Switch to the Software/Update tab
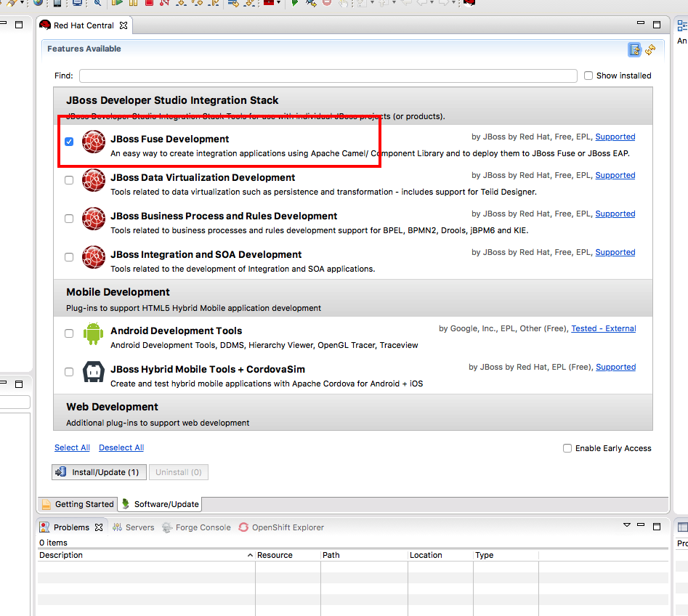This screenshot has width=688, height=616. point(161,504)
